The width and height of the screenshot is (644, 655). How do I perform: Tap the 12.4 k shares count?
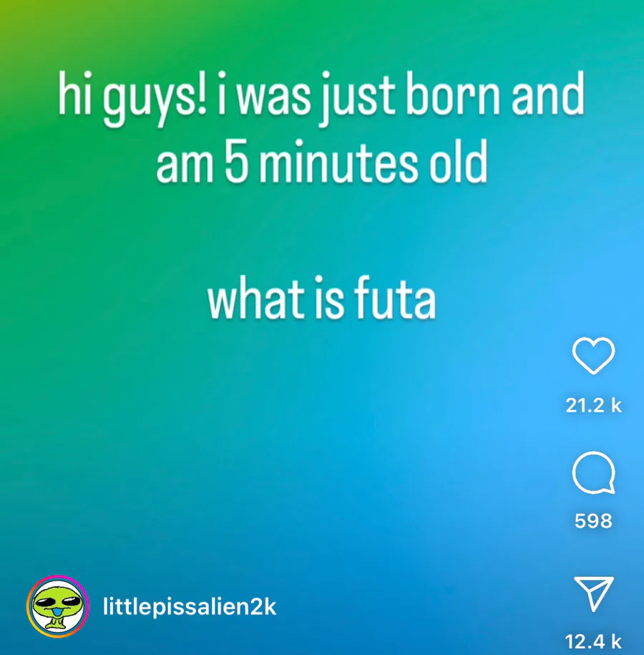[593, 641]
